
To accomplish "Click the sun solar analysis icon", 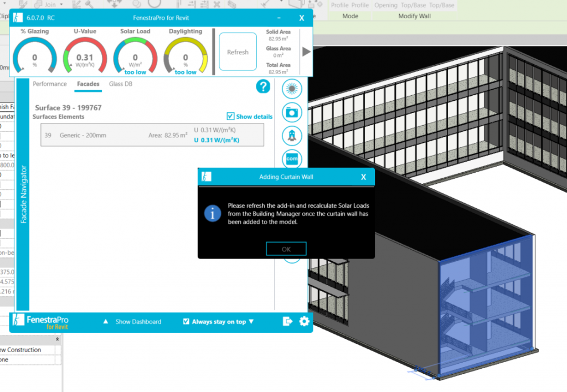I will [292, 89].
